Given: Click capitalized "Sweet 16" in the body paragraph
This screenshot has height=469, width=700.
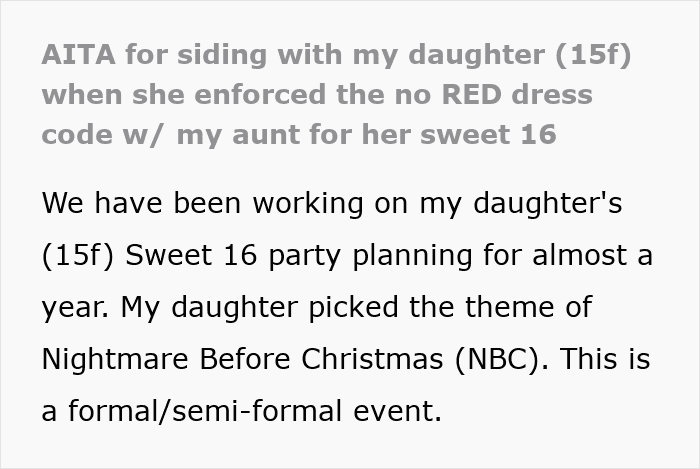Looking at the screenshot, I should click(x=191, y=255).
